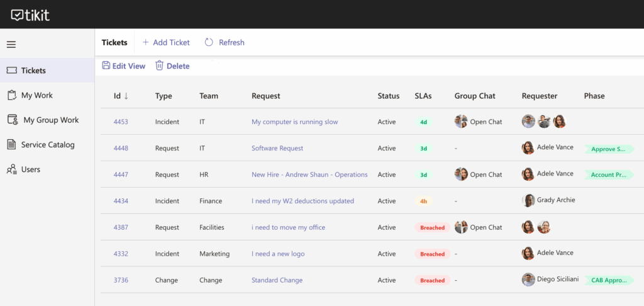Click the hamburger menu icon
Image resolution: width=644 pixels, height=306 pixels.
[11, 45]
